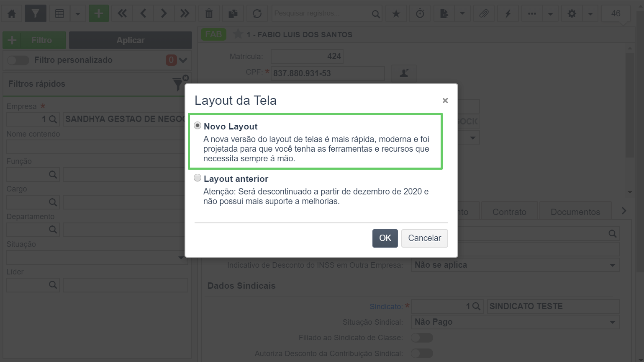The width and height of the screenshot is (644, 362).
Task: Click the person icon next to CPF
Action: click(x=404, y=73)
